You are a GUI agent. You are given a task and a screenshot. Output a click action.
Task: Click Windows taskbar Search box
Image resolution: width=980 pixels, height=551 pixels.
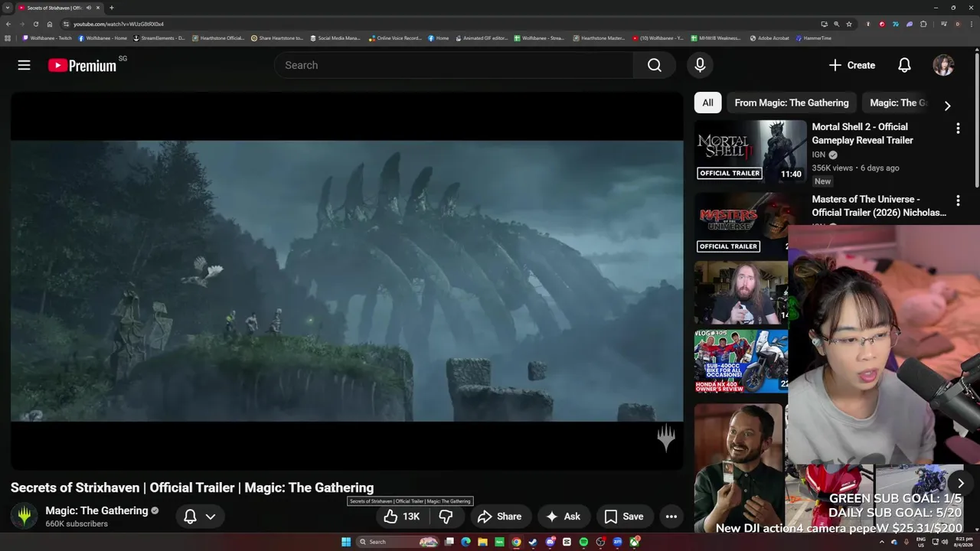tap(398, 542)
